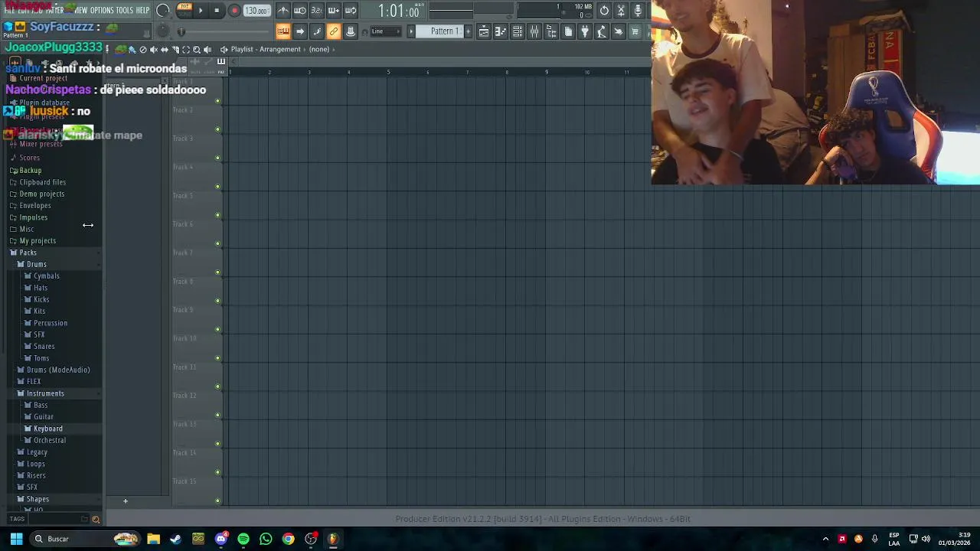Open the HELP menu
Image resolution: width=980 pixels, height=551 pixels.
click(142, 10)
